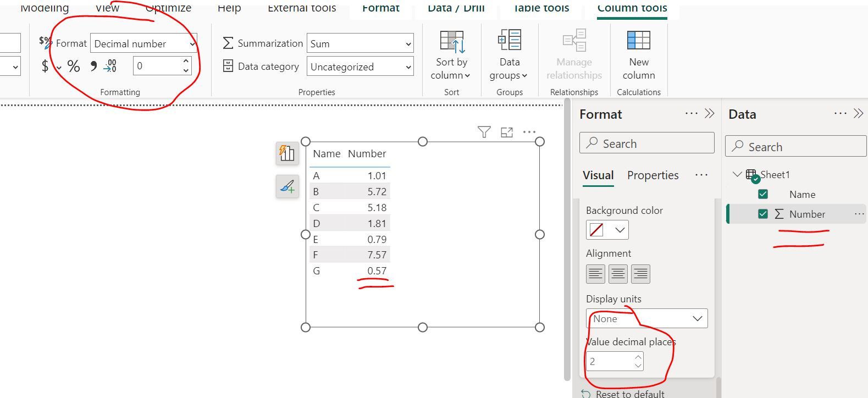Click the Data pane search box
The width and height of the screenshot is (868, 398).
[x=796, y=146]
